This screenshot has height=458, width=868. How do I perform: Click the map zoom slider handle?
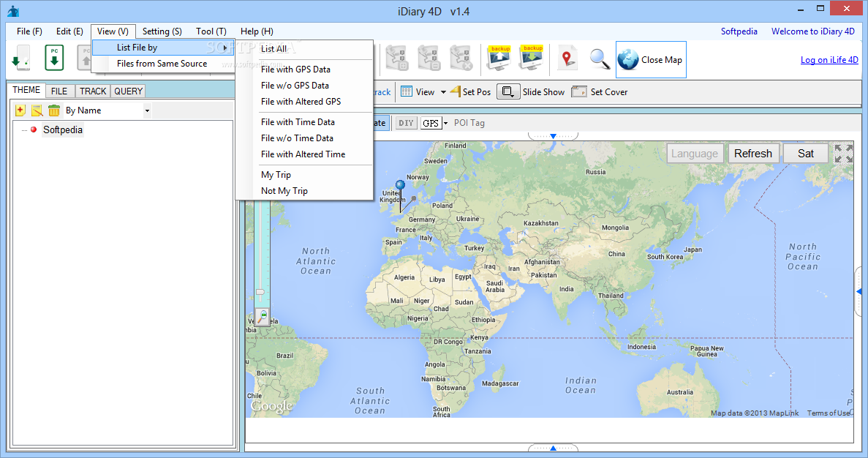260,292
